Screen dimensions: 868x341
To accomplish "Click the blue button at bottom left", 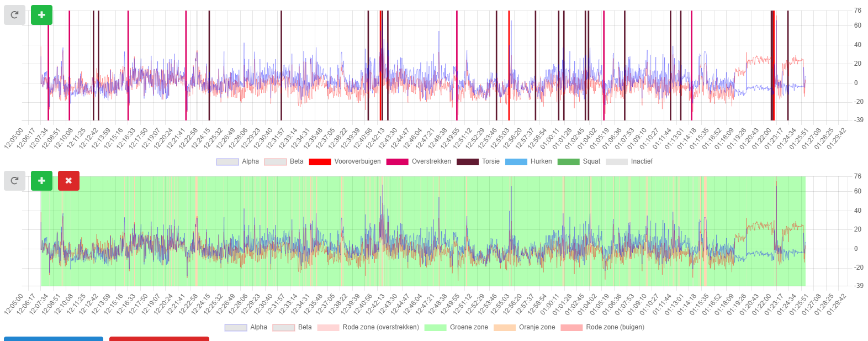I will click(x=54, y=339).
